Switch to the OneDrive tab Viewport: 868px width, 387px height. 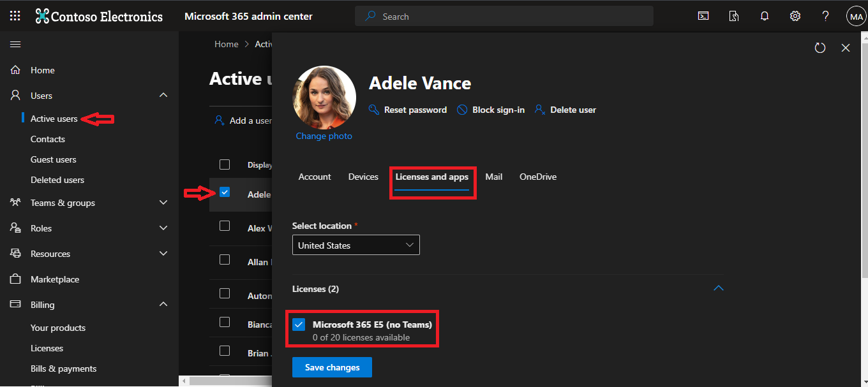click(538, 177)
